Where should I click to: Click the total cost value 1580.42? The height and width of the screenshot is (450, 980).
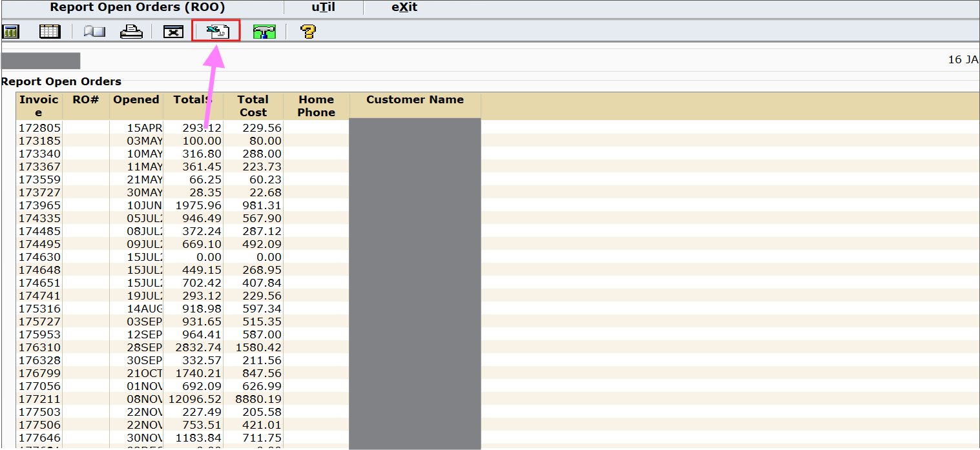pyautogui.click(x=258, y=347)
